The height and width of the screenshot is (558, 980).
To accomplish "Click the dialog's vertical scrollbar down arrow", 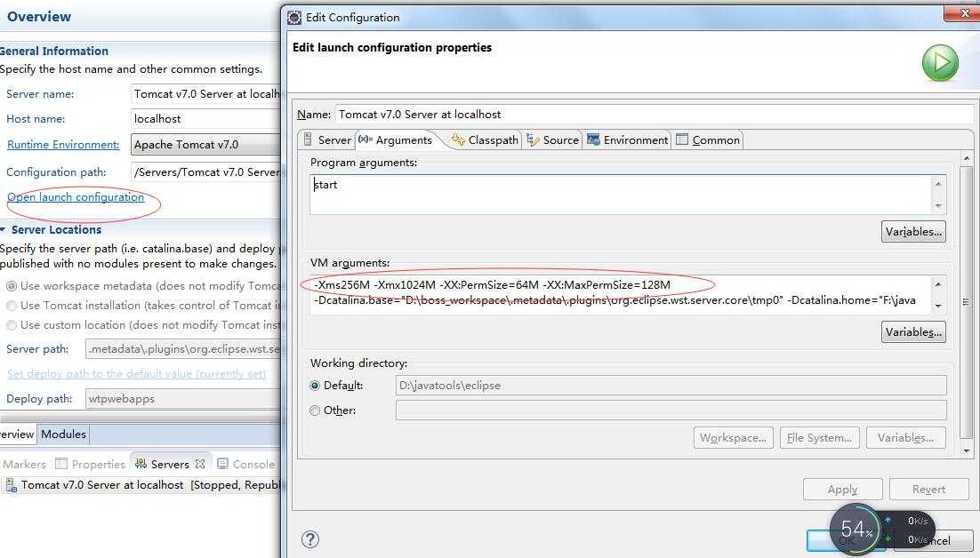I will pyautogui.click(x=967, y=450).
